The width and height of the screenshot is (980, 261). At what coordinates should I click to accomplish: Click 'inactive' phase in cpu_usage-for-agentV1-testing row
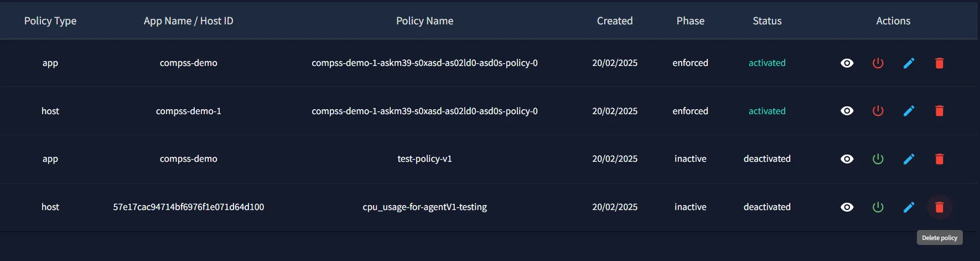(691, 207)
